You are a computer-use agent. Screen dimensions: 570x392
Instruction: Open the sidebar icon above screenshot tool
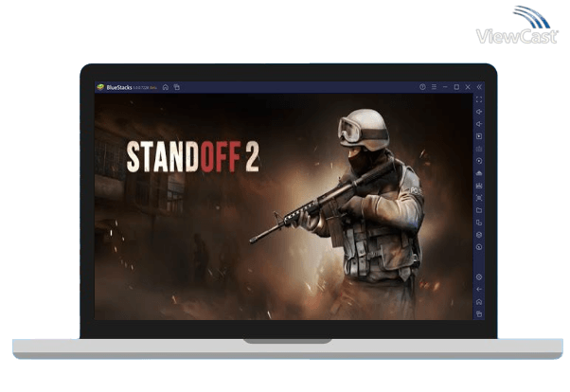pyautogui.click(x=479, y=186)
